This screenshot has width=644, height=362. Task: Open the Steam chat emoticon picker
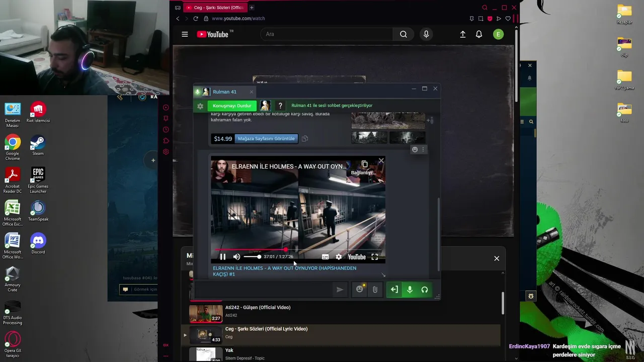[x=359, y=289]
